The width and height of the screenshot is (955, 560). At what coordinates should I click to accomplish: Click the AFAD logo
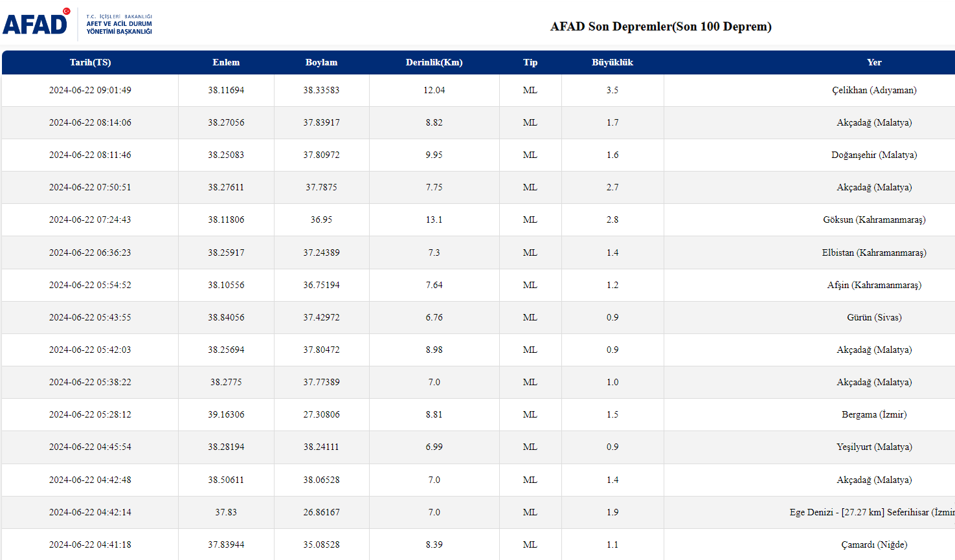point(78,23)
